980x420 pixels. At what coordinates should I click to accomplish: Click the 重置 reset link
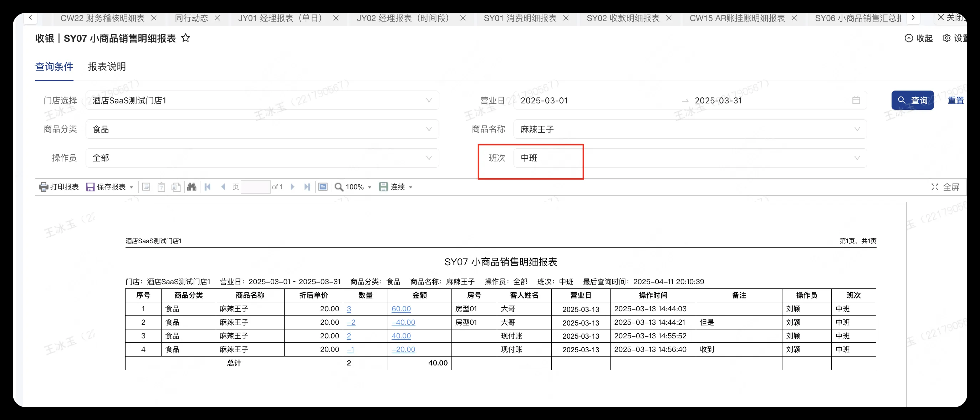(x=955, y=101)
